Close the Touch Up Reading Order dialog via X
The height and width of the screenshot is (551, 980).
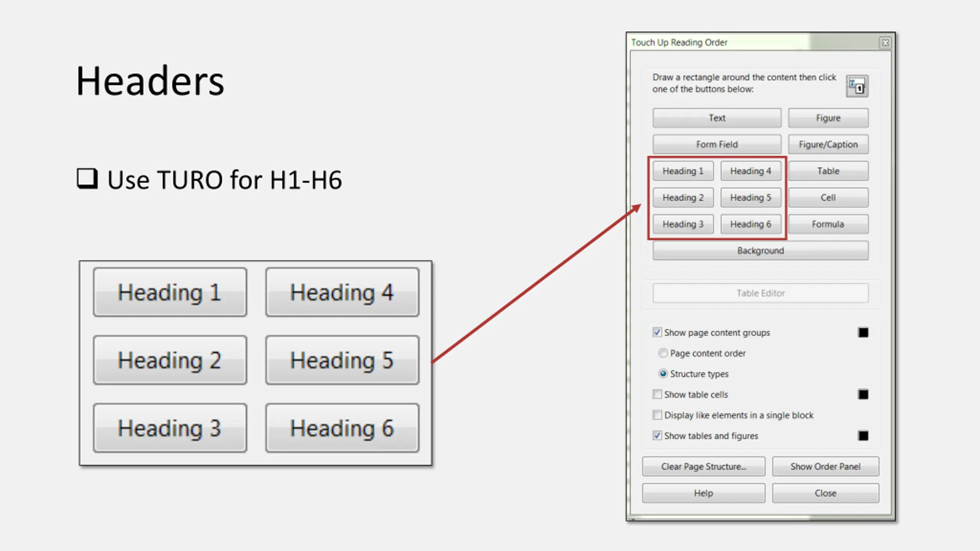(x=885, y=42)
